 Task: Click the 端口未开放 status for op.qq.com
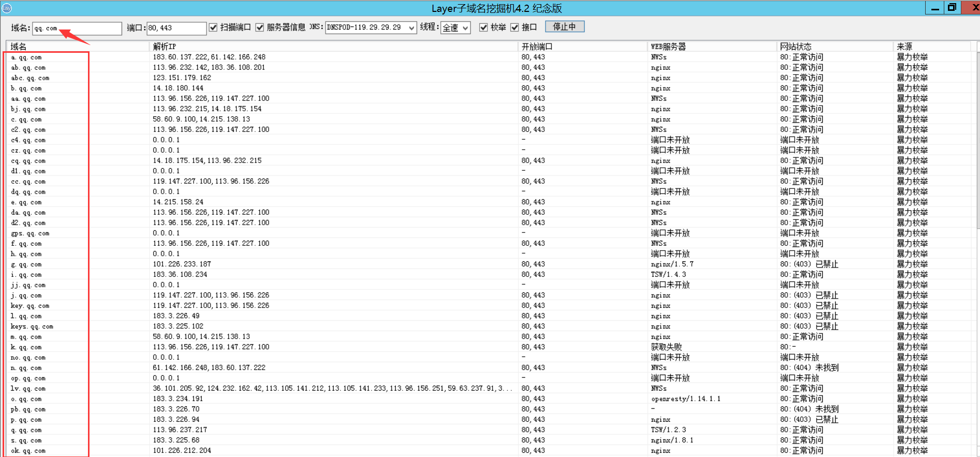[x=799, y=378]
